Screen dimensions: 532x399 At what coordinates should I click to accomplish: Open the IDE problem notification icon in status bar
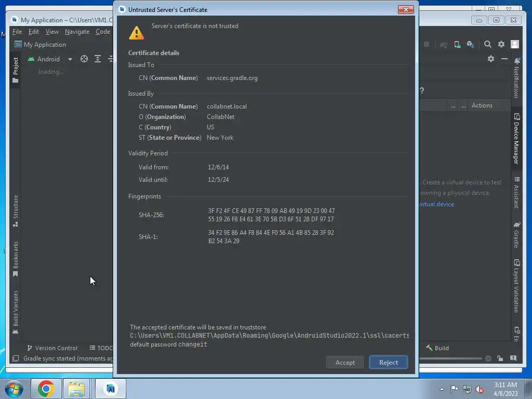[x=513, y=358]
